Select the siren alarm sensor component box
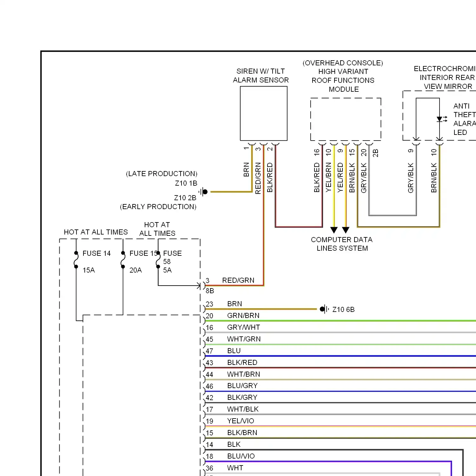The width and height of the screenshot is (476, 476). coord(264,113)
